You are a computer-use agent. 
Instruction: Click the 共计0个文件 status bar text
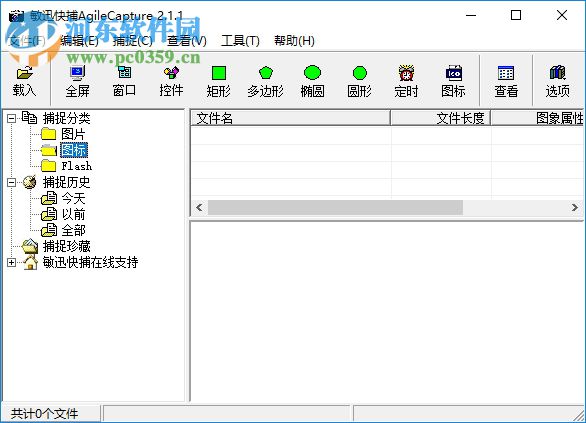[44, 414]
